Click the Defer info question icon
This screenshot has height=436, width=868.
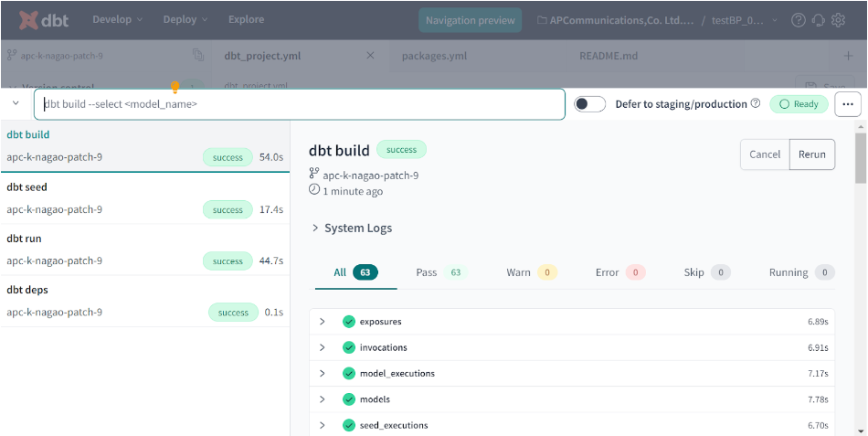[755, 103]
